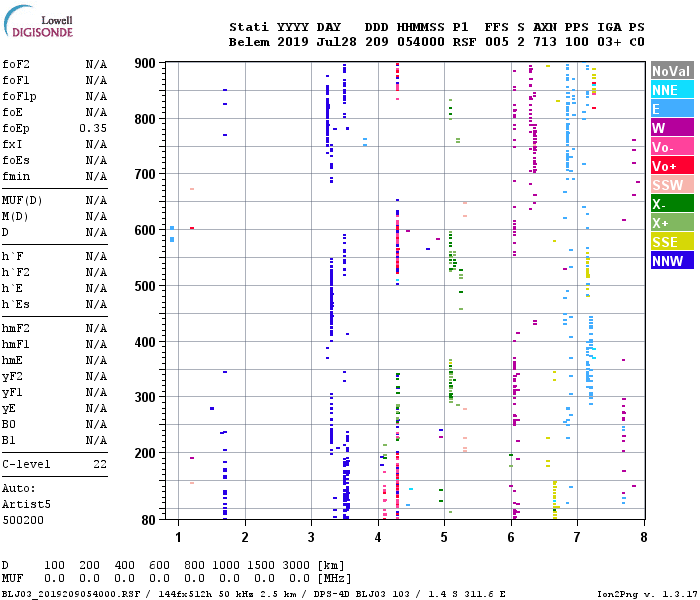Click the date Jul28 in header

point(337,42)
